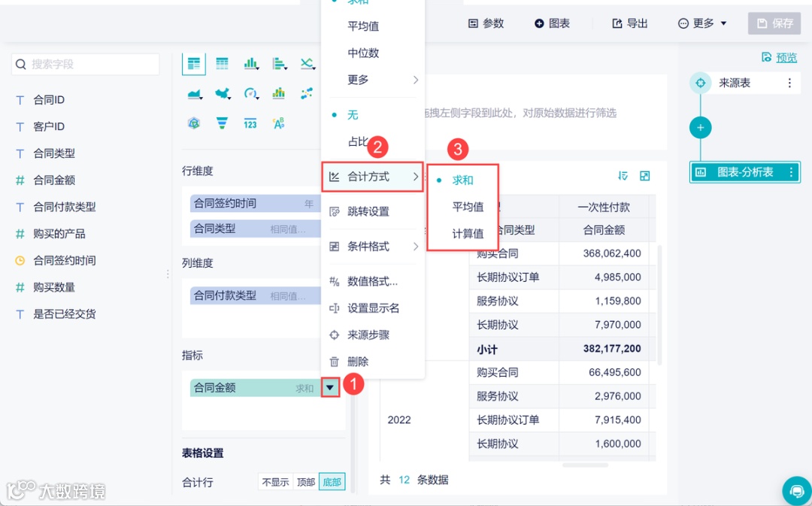812x506 pixels.
Task: Click the 搜索字段 search input
Action: (x=85, y=65)
